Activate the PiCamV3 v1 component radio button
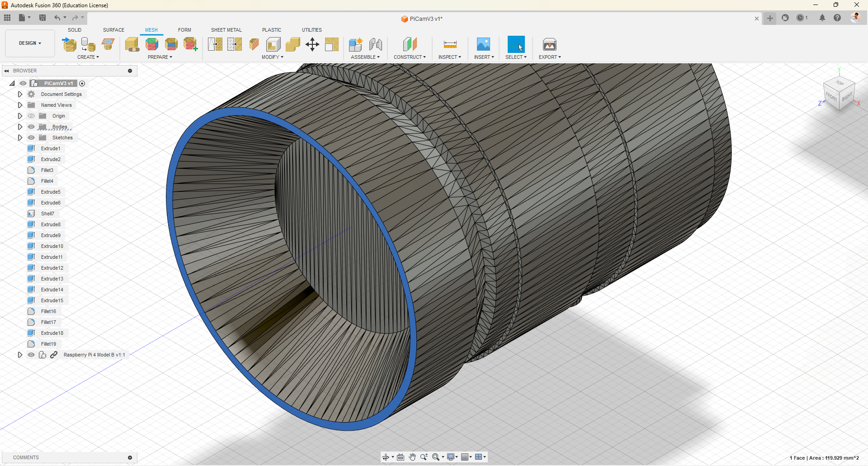Viewport: 868px width, 466px height. coord(82,83)
